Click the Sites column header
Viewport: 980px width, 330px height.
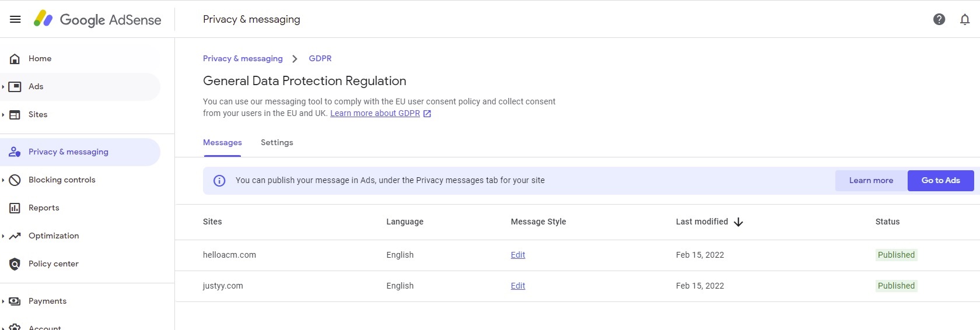(x=212, y=222)
